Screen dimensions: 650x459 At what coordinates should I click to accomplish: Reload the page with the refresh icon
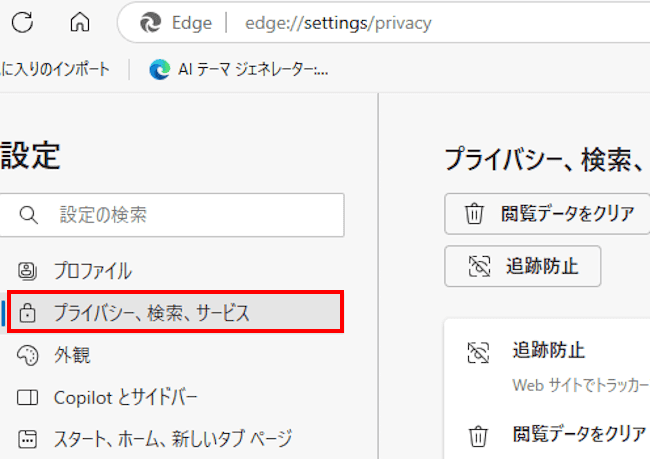[22, 22]
